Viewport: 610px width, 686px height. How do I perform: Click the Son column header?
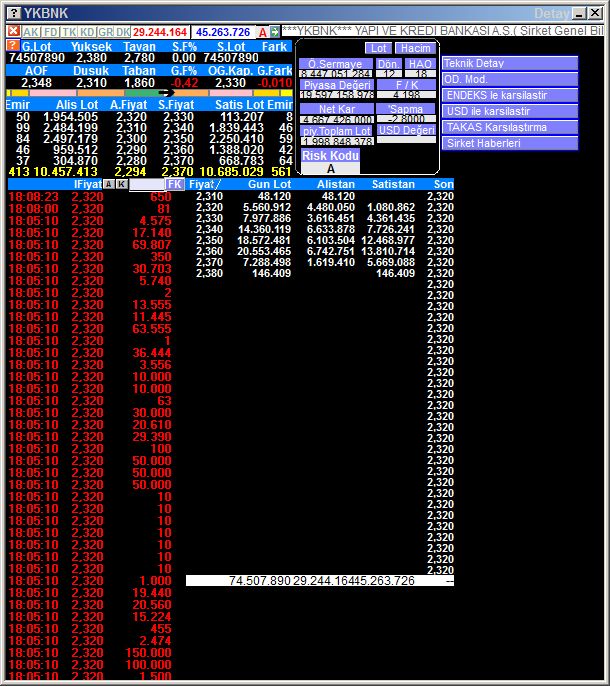click(x=443, y=184)
